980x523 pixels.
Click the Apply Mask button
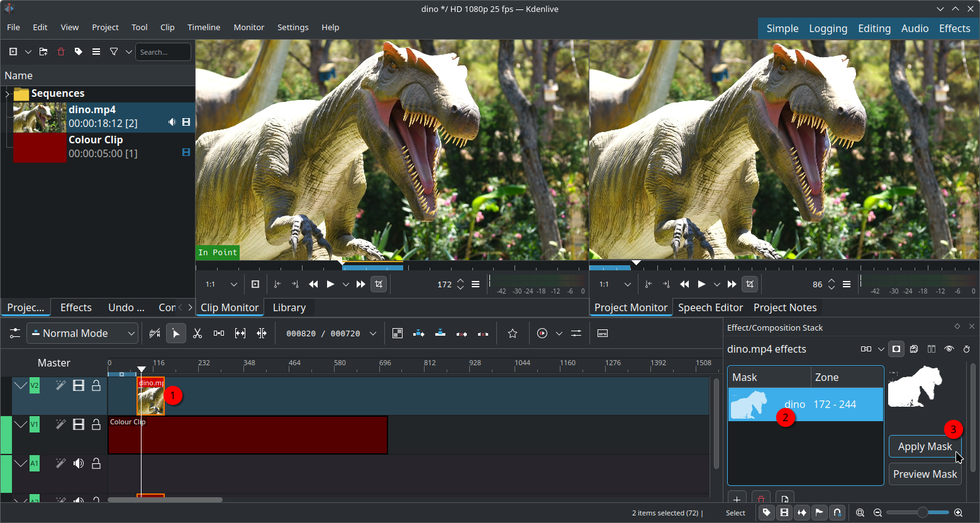(x=925, y=446)
